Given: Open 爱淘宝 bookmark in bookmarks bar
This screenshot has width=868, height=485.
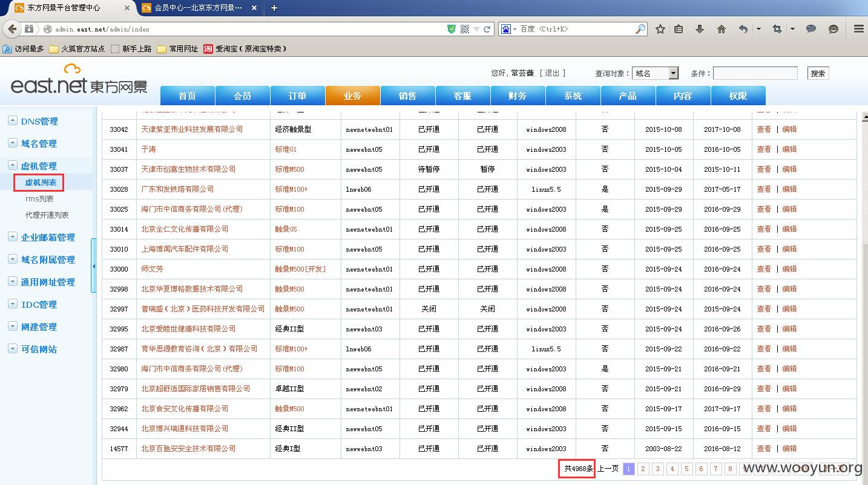Looking at the screenshot, I should 245,49.
